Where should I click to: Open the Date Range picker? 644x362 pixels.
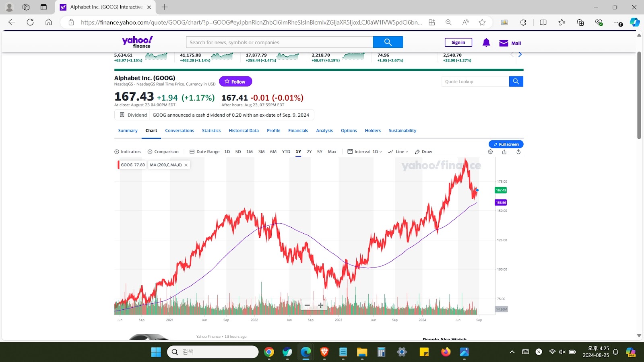point(204,152)
